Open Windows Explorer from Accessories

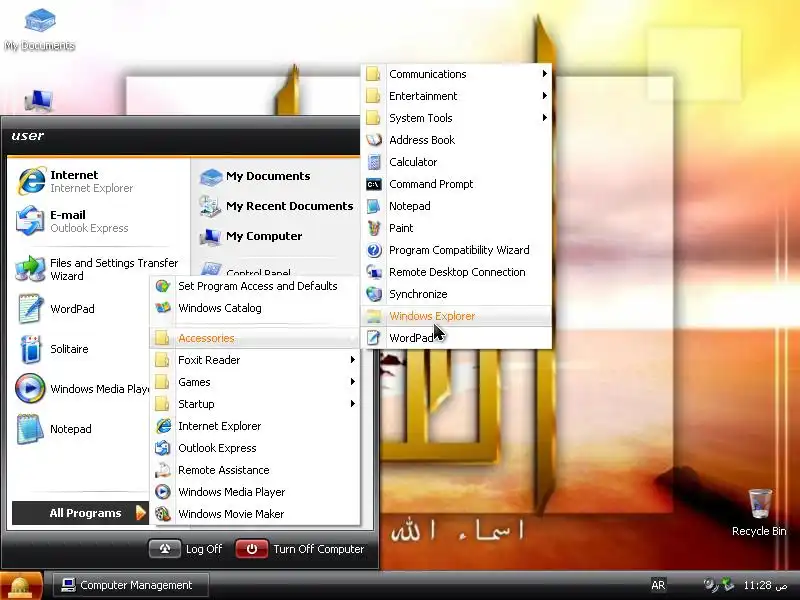[x=456, y=316]
